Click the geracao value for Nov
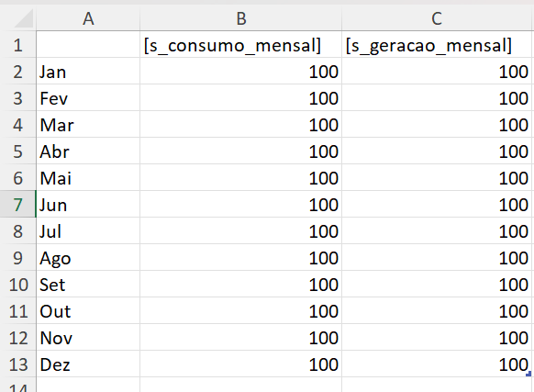The height and width of the screenshot is (392, 534). point(438,338)
